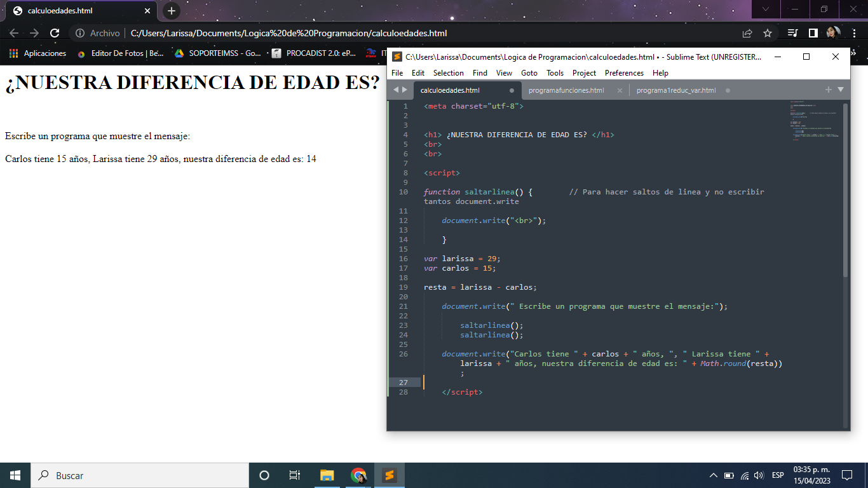Open Chrome three-dot menu
868x488 pixels.
[x=853, y=33]
